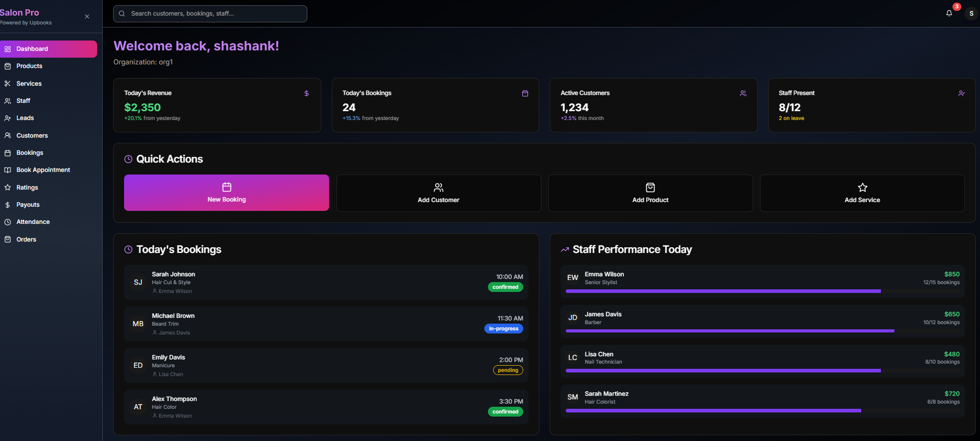Open Emily Davis's Manicure booking
The height and width of the screenshot is (441, 980).
(x=326, y=365)
